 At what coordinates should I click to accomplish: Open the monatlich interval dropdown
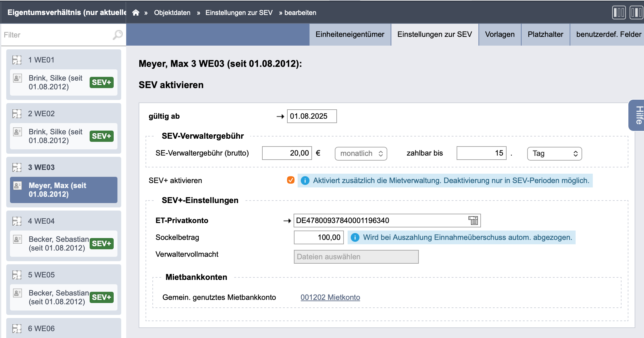[361, 153]
